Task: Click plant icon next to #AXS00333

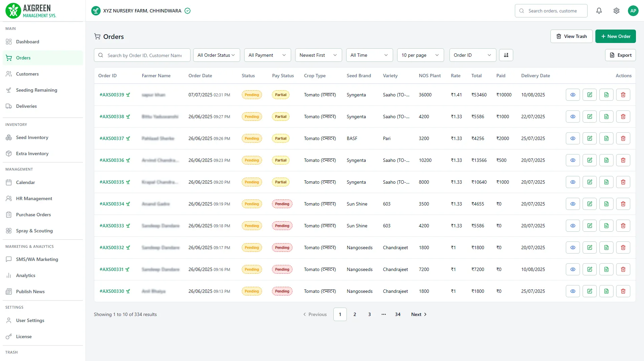Action: 128,226
